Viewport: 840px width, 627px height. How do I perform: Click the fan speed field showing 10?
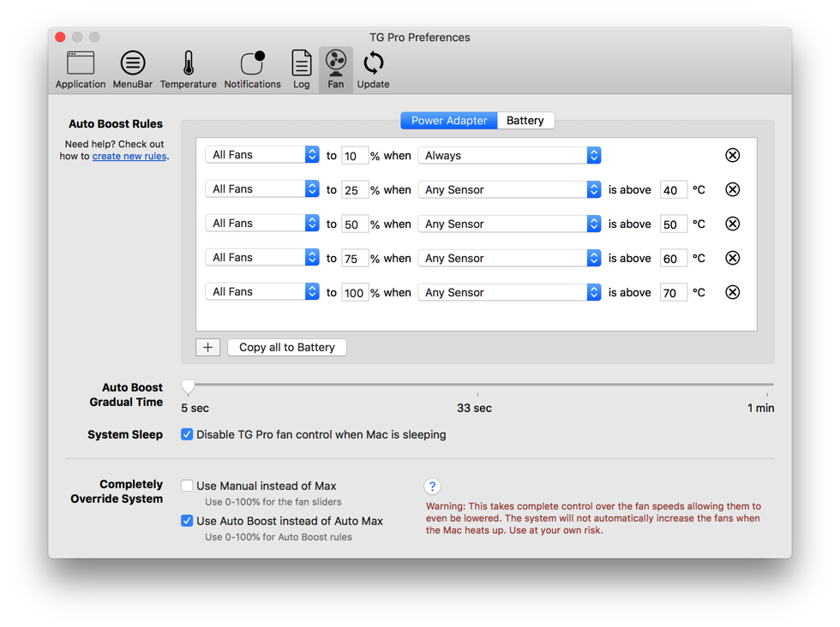tap(355, 156)
